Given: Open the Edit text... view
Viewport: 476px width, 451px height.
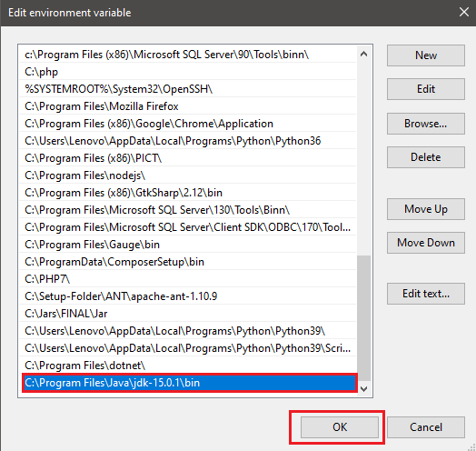Looking at the screenshot, I should pos(426,294).
